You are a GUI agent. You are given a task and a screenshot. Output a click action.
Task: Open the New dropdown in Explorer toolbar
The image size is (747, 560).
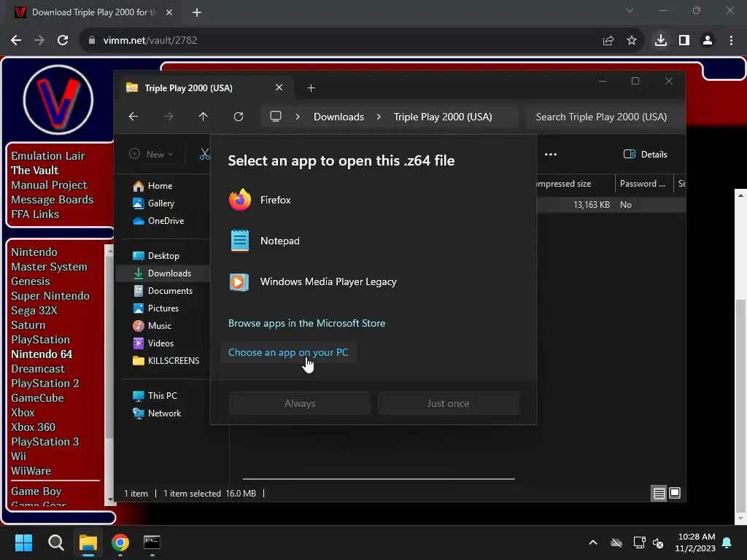click(x=151, y=154)
